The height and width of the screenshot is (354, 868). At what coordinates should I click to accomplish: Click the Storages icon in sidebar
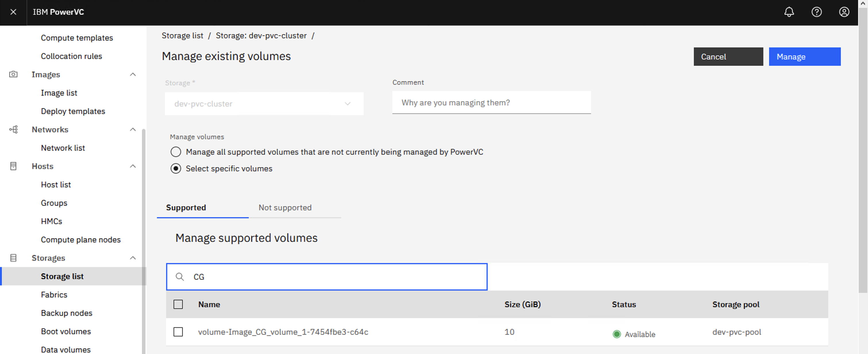coord(13,258)
